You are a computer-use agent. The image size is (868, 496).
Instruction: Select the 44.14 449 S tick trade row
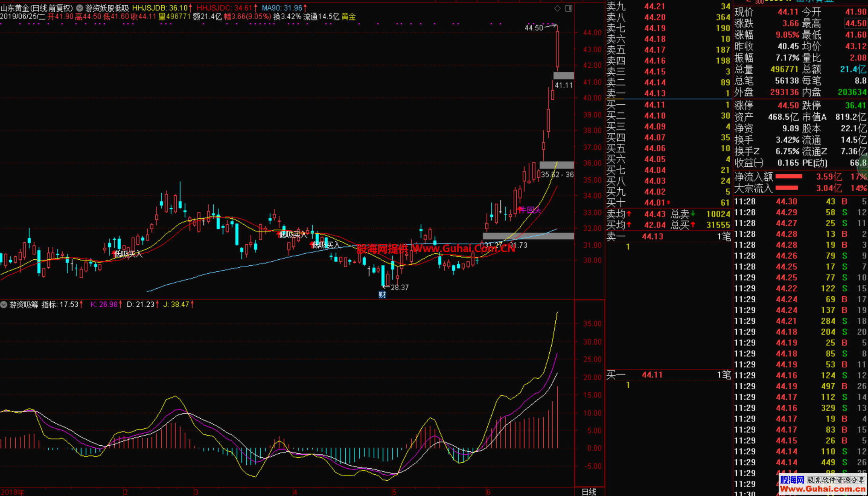(x=800, y=462)
